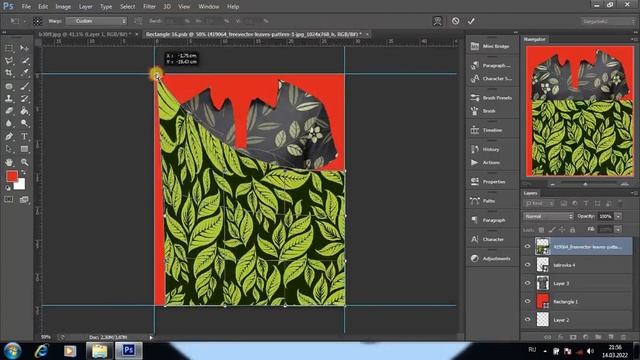Toggle lock transparent pixels
The width and height of the screenshot is (640, 360).
pos(541,230)
